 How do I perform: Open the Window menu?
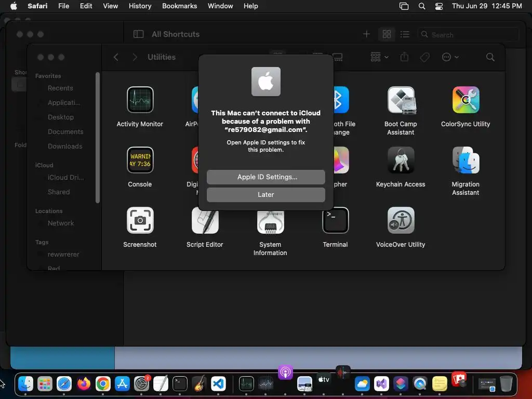point(220,6)
